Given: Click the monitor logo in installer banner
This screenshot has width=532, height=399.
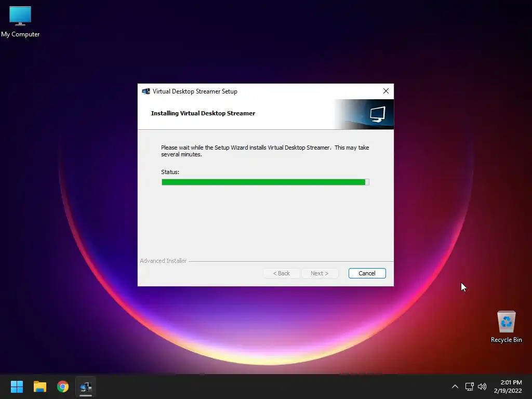Looking at the screenshot, I should (377, 114).
